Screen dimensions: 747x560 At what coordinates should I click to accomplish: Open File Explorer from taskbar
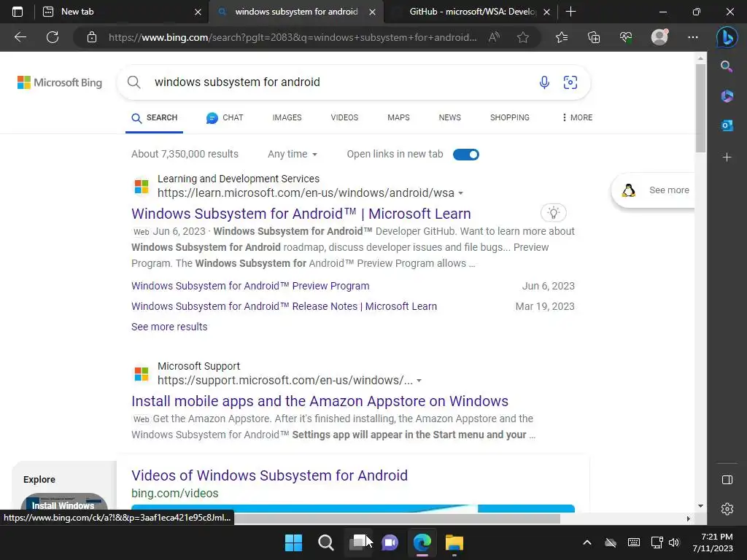click(454, 542)
